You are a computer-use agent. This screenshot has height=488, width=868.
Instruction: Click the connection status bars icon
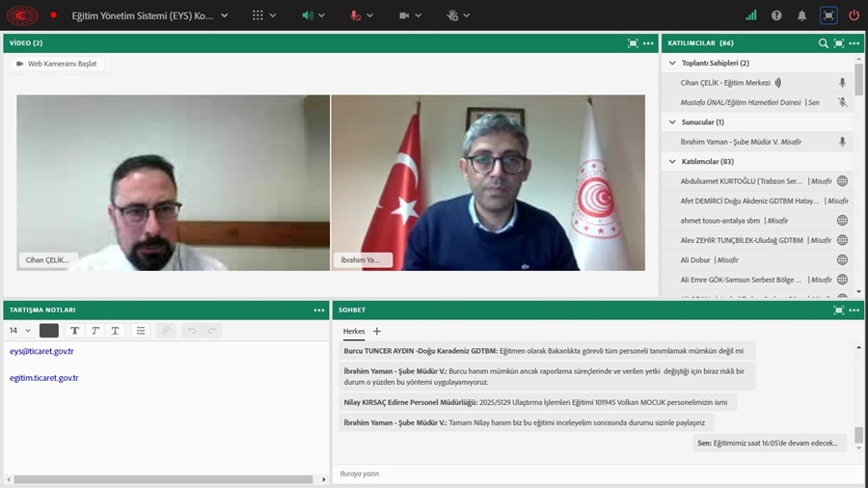coord(751,15)
